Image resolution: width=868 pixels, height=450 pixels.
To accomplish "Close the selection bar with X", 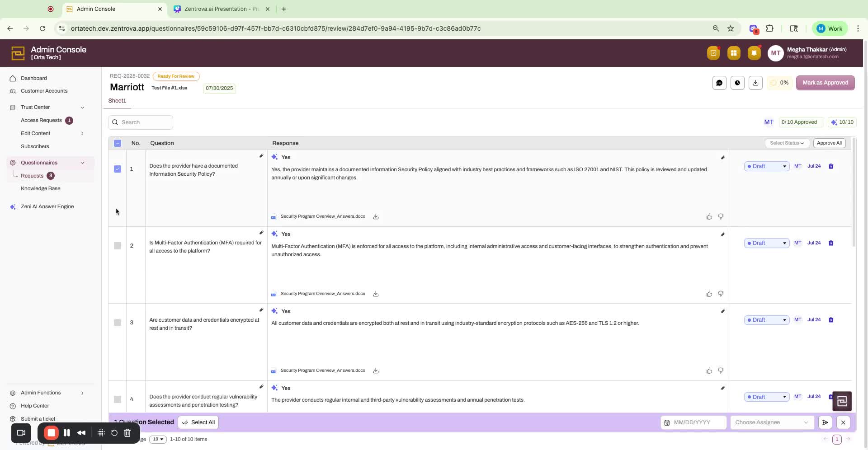I will 843,423.
